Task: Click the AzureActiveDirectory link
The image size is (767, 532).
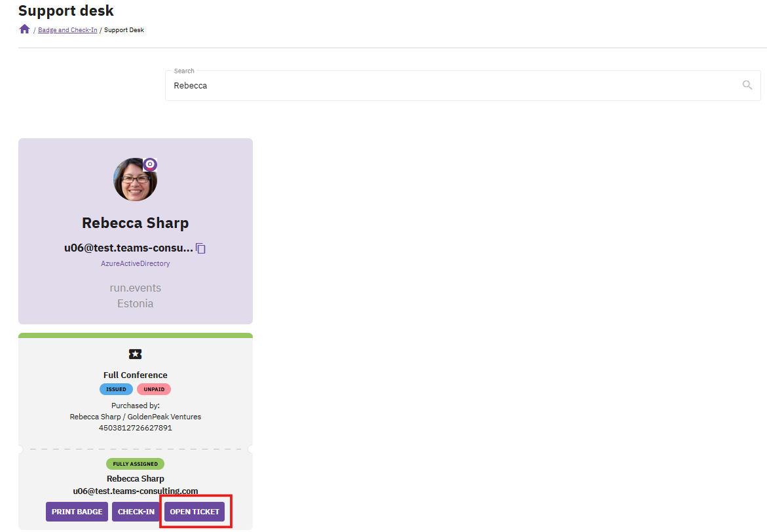Action: point(135,263)
